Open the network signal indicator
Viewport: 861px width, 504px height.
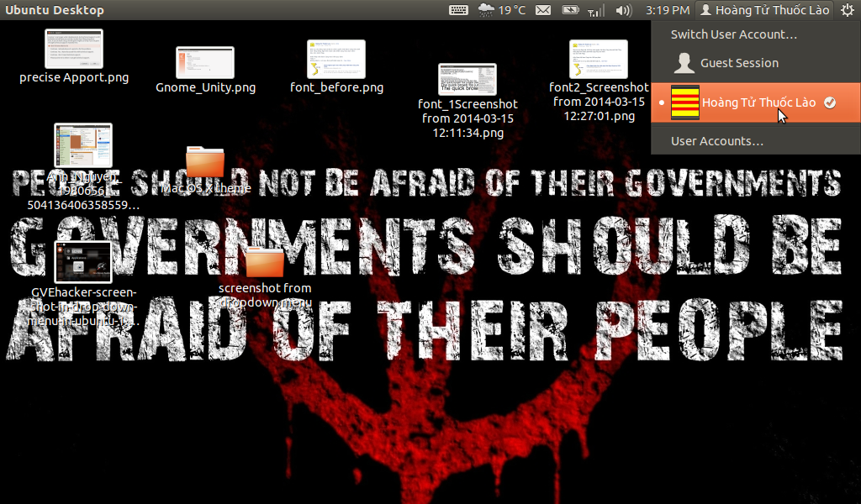point(596,10)
